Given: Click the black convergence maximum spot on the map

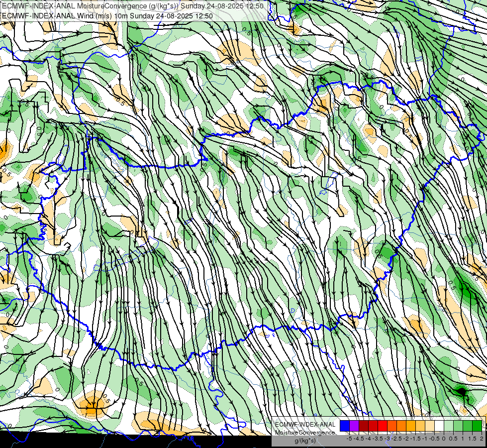Looking at the screenshot, I should (462, 391).
